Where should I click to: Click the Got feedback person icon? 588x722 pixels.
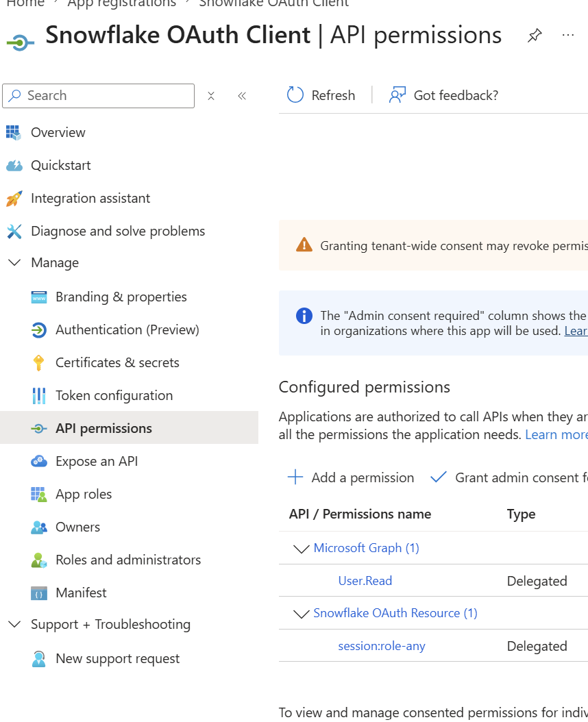point(397,95)
